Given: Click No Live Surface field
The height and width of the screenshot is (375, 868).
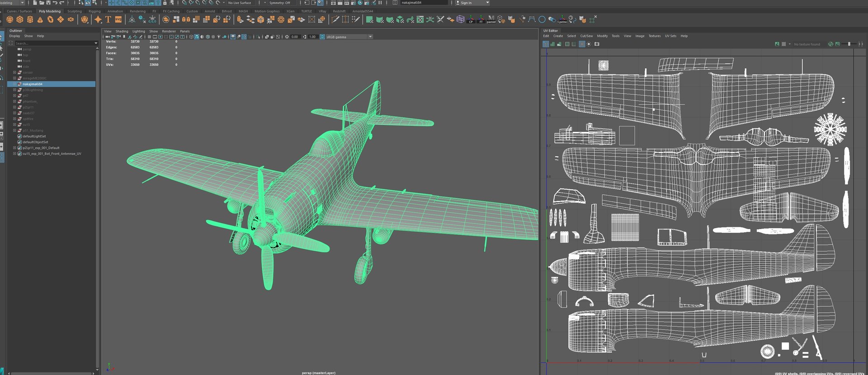Looking at the screenshot, I should 240,3.
